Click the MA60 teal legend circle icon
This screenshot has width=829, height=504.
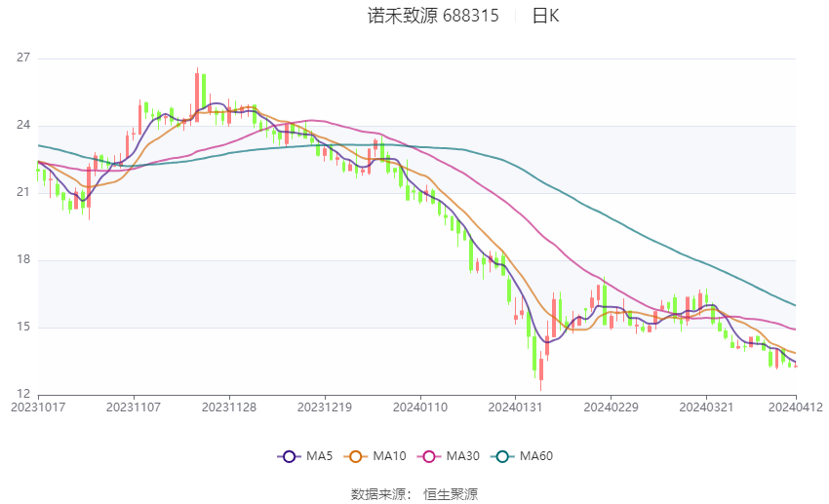[501, 456]
